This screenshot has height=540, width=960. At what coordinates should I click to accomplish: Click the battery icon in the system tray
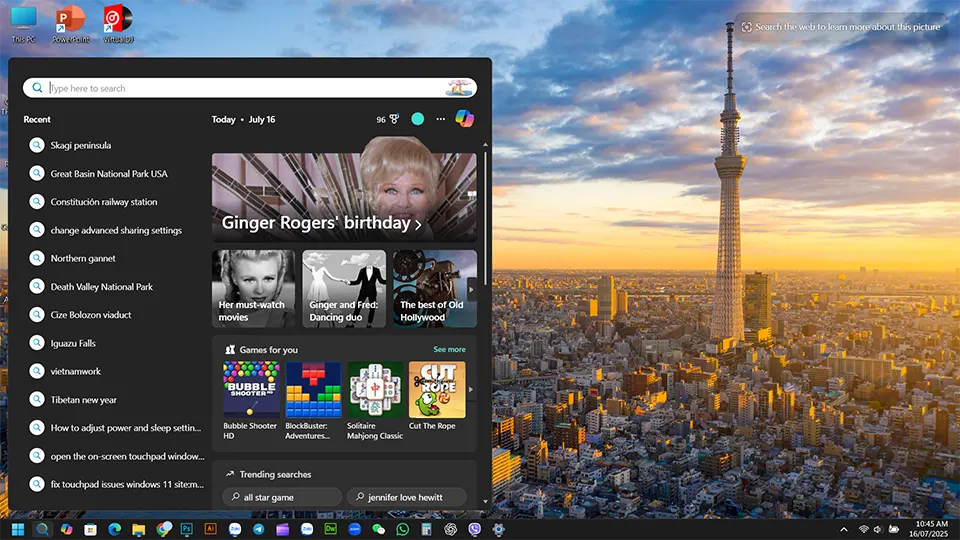pyautogui.click(x=894, y=529)
